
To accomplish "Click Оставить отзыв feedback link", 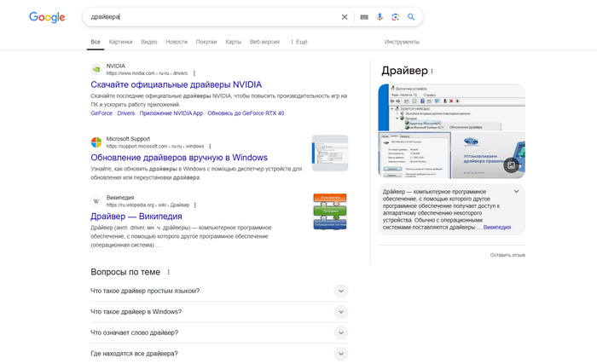I will 507,255.
